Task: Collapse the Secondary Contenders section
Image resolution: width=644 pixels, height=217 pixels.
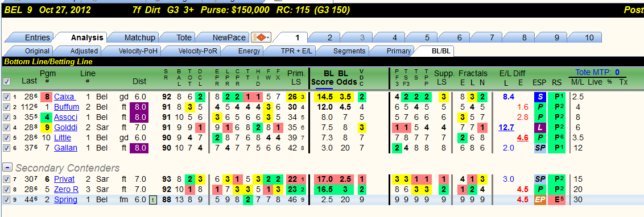Action: (7, 168)
